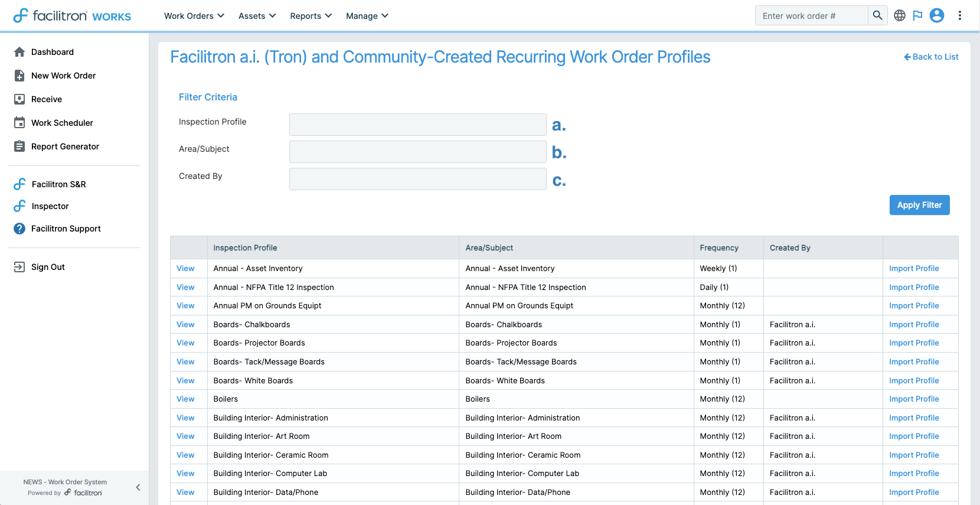
Task: Click the NEWS - Work Order System text
Action: tap(65, 482)
